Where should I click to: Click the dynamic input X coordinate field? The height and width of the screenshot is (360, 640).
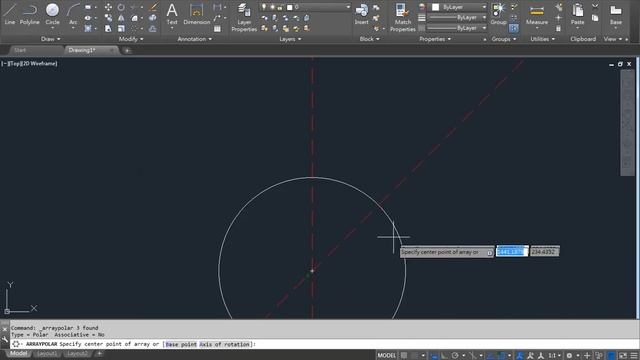click(x=512, y=252)
